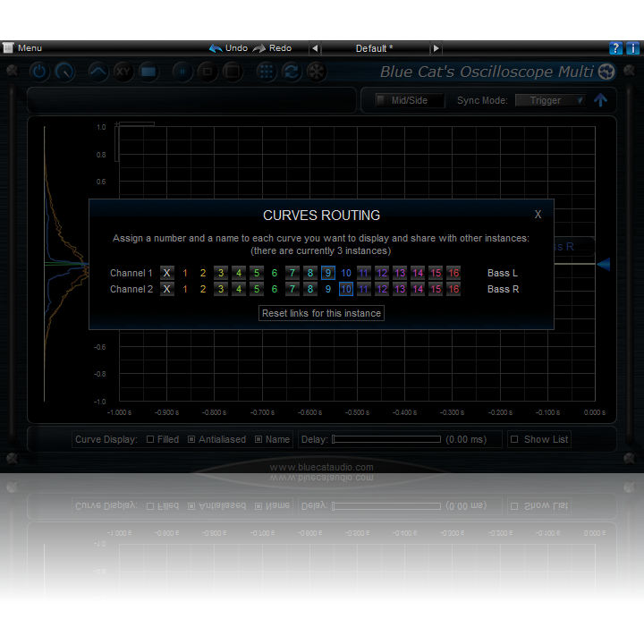Click the Blue Cat's Oscilloscope Multi title
The height and width of the screenshot is (644, 644).
pyautogui.click(x=487, y=72)
